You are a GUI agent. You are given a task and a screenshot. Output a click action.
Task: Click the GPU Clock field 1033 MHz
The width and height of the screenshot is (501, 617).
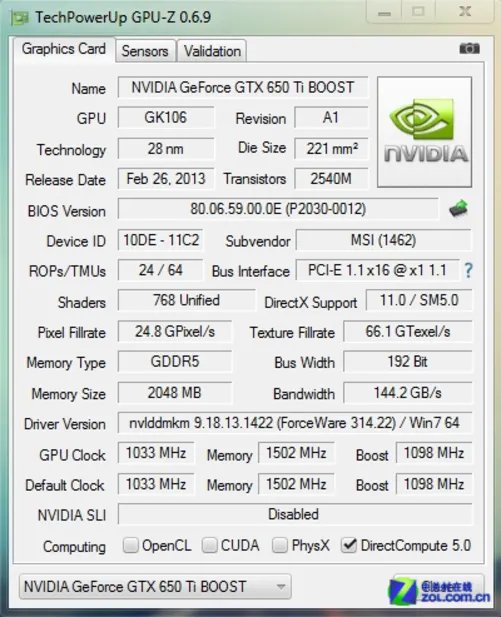coord(156,453)
